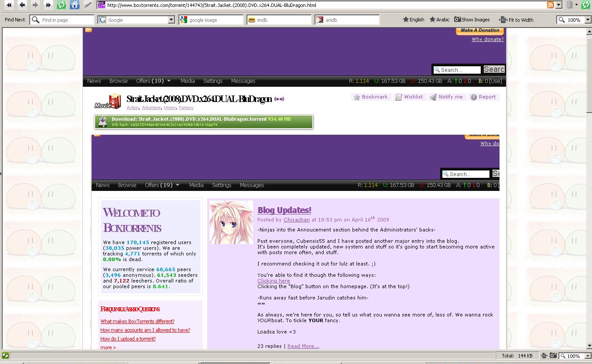Open the upper Media menu item
Screen dimensions: 592x364
[188, 81]
